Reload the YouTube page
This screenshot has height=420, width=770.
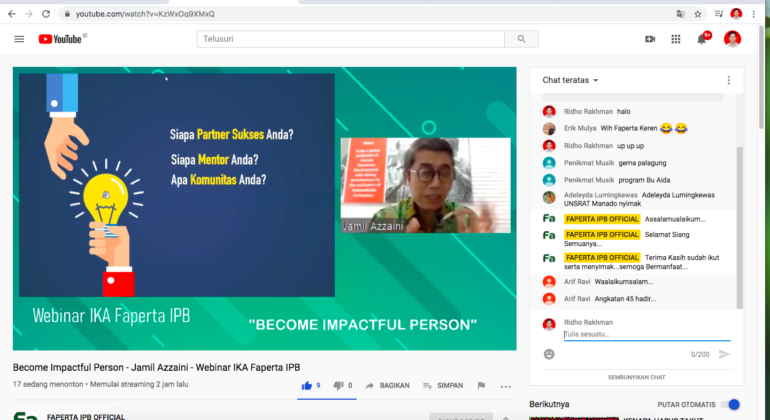click(x=46, y=14)
